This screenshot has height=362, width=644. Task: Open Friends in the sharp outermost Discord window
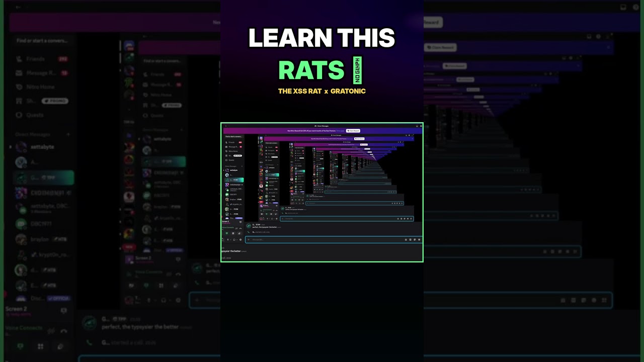point(233,142)
